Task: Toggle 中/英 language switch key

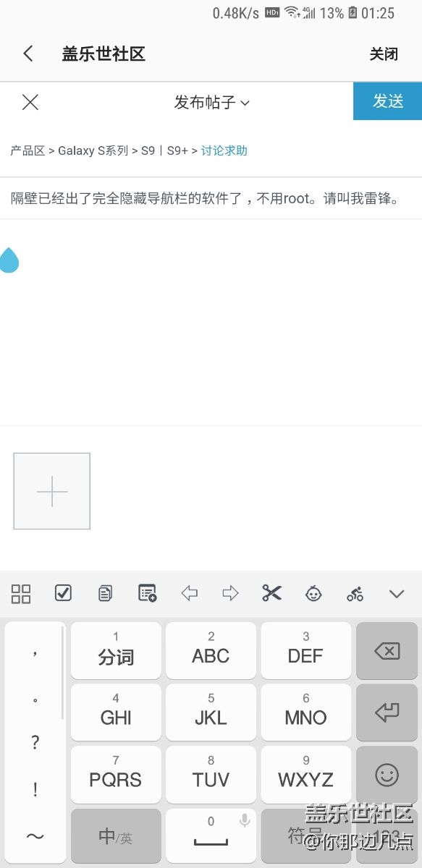Action: pyautogui.click(x=116, y=837)
